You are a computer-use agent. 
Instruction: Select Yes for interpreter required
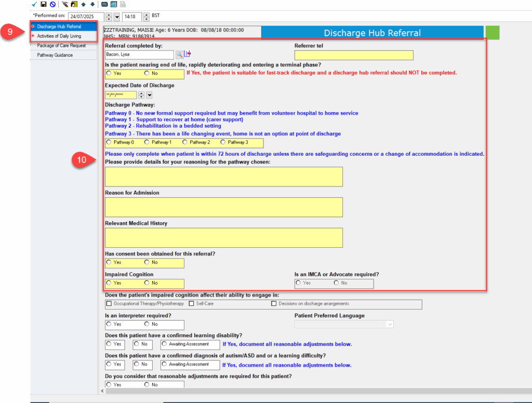[x=109, y=324]
